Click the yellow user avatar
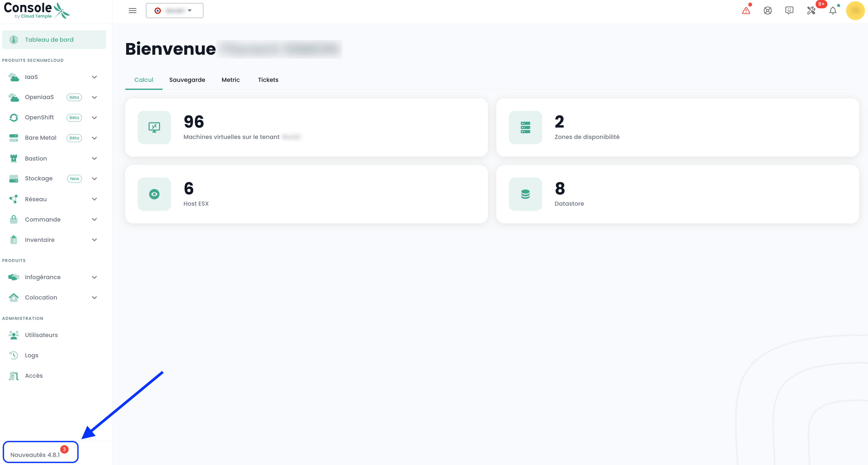 855,11
